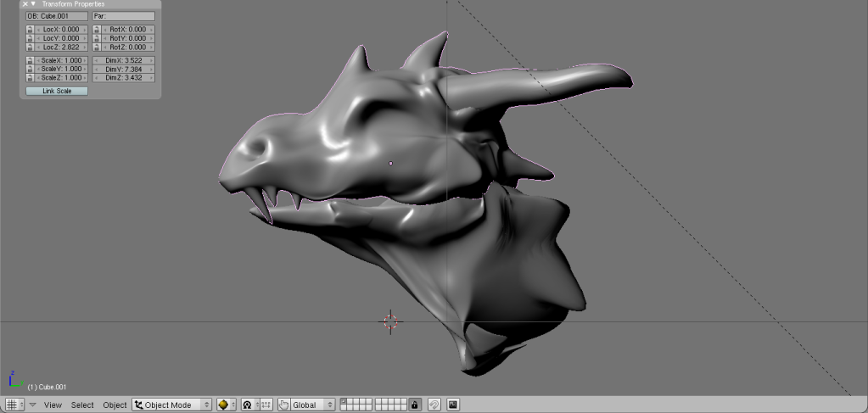Open the View menu
This screenshot has width=868, height=413.
point(53,405)
